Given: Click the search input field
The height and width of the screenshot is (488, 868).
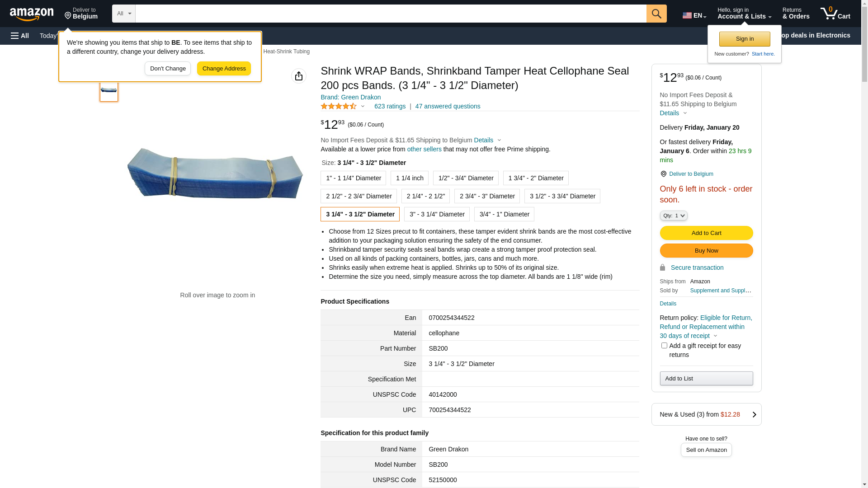Looking at the screenshot, I should (391, 14).
